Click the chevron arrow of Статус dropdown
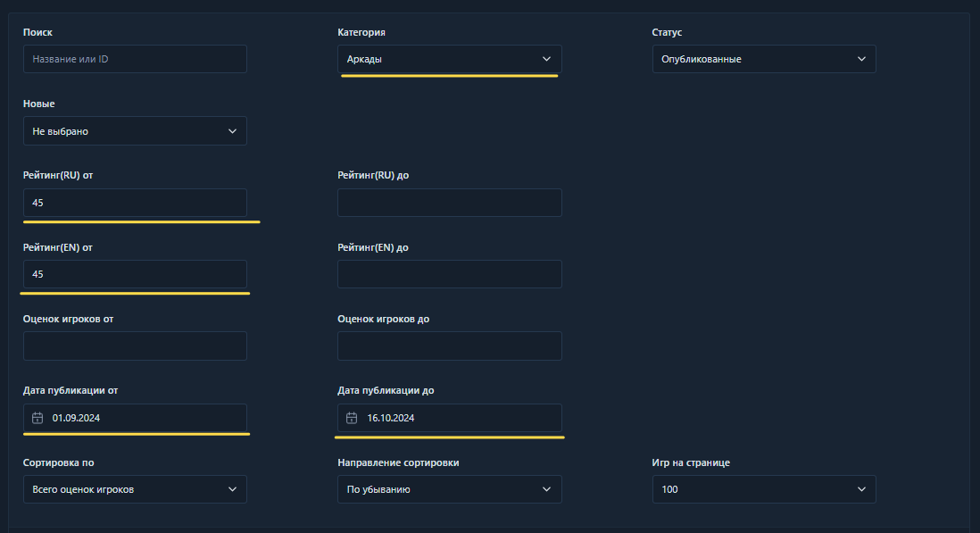980x533 pixels. (861, 59)
